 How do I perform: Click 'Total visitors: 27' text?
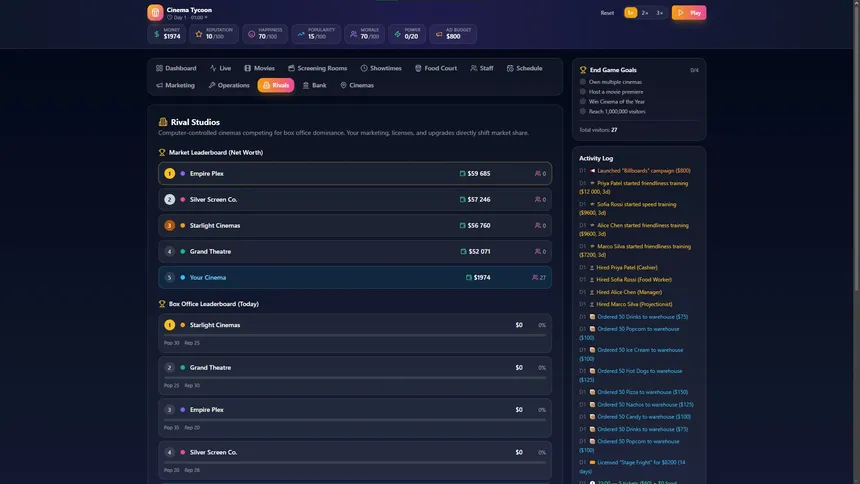point(598,130)
